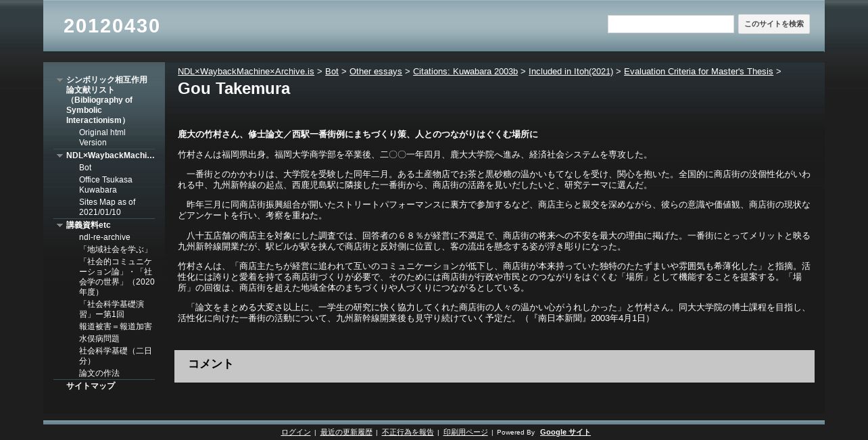Click the ログイン footer link
The width and height of the screenshot is (868, 440).
pyautogui.click(x=296, y=433)
